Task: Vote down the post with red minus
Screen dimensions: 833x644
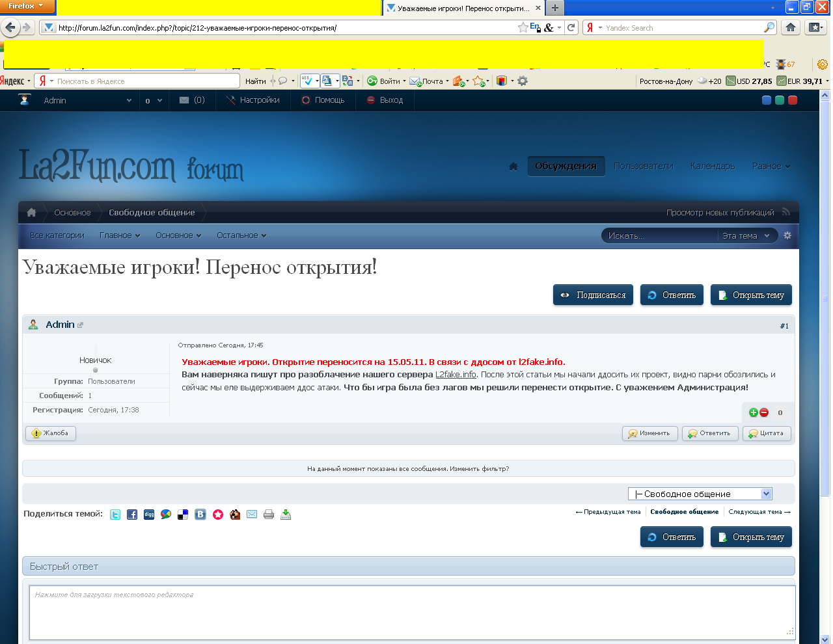Action: [x=764, y=412]
